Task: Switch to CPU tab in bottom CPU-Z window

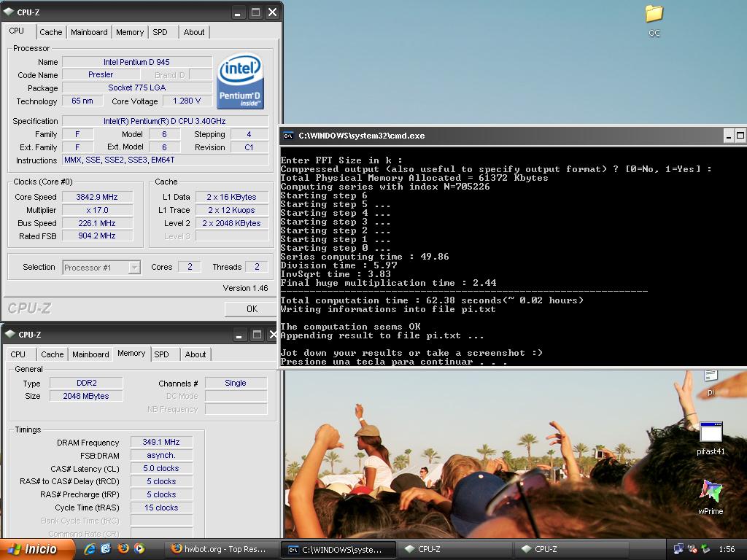Action: pos(18,354)
